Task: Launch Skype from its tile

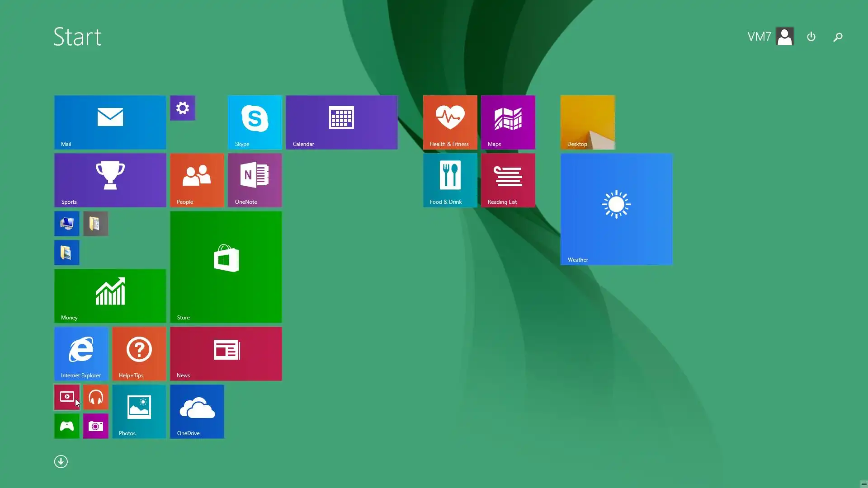Action: coord(255,122)
